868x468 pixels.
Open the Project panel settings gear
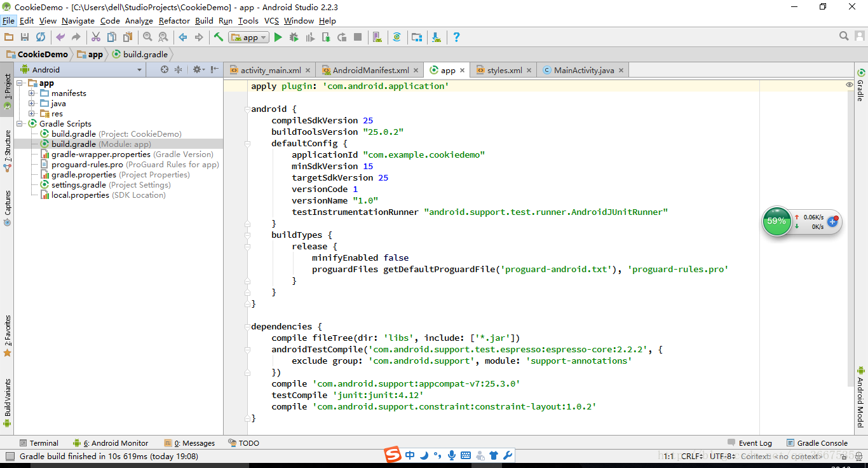click(198, 69)
